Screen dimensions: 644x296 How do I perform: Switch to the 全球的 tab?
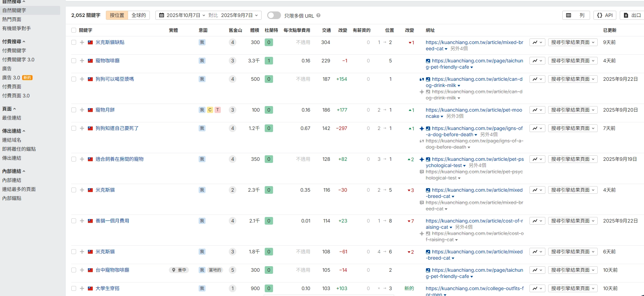click(139, 15)
